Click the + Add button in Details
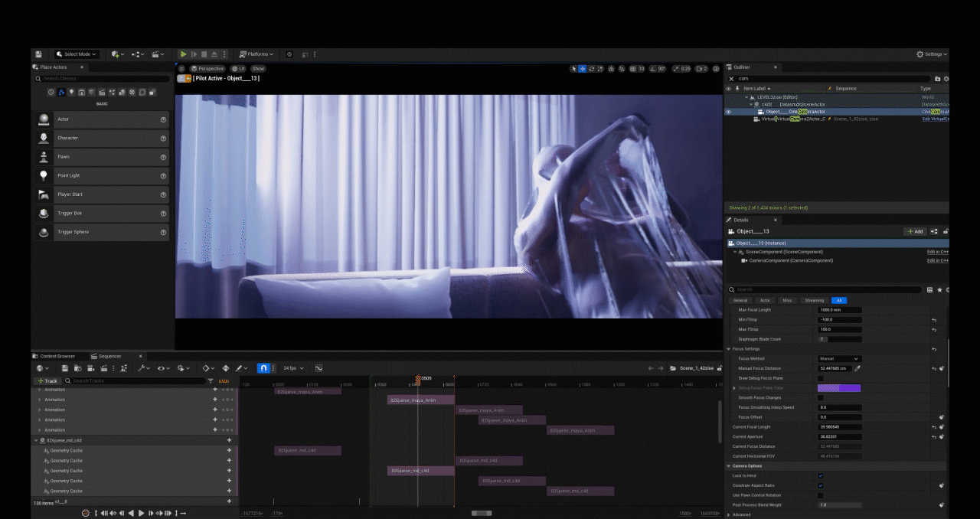980x519 pixels. point(915,231)
